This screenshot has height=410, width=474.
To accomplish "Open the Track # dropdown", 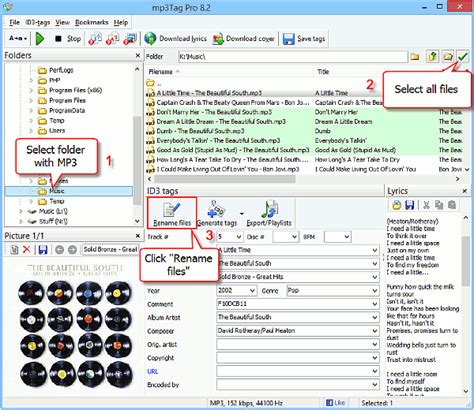I will pyautogui.click(x=239, y=237).
